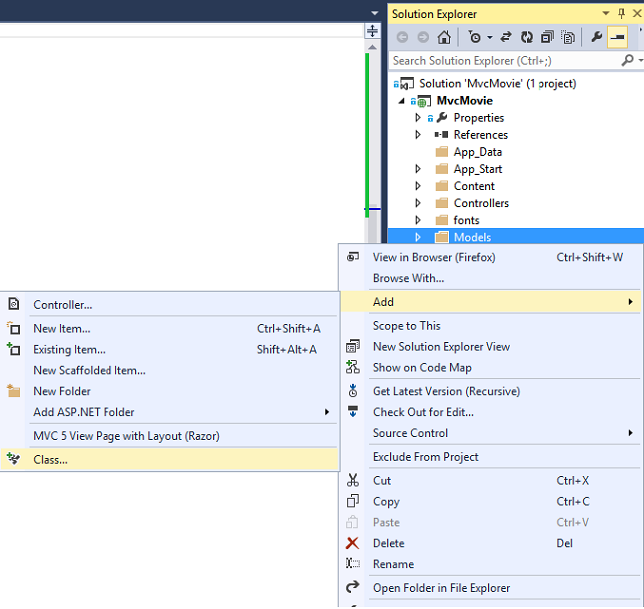The height and width of the screenshot is (609, 644).
Task: Click the Search Solution Explorer field
Action: [x=504, y=61]
